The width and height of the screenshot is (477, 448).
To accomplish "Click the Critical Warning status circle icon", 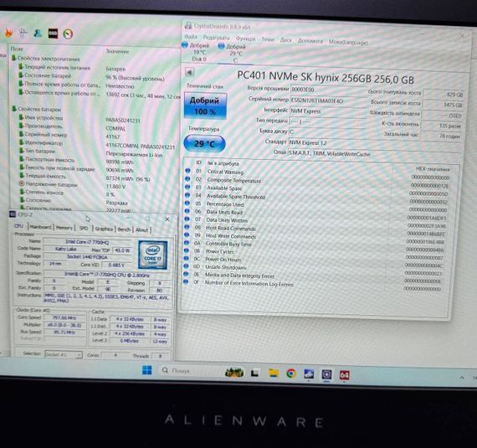I will [x=187, y=171].
